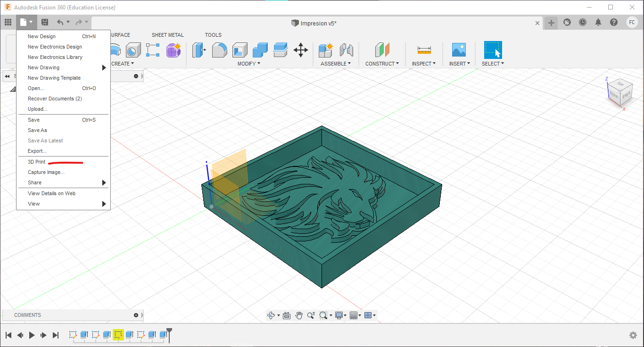Select the Orbit navigation tool
644x347 pixels.
click(x=271, y=315)
